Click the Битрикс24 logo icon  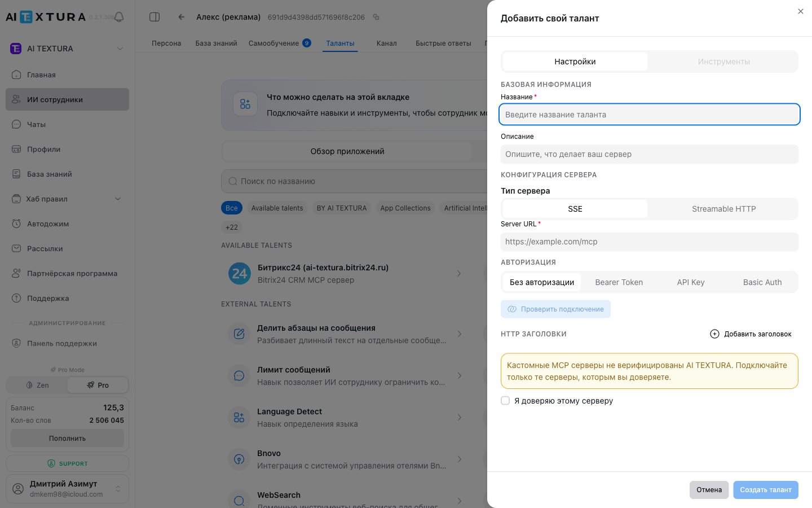click(240, 274)
